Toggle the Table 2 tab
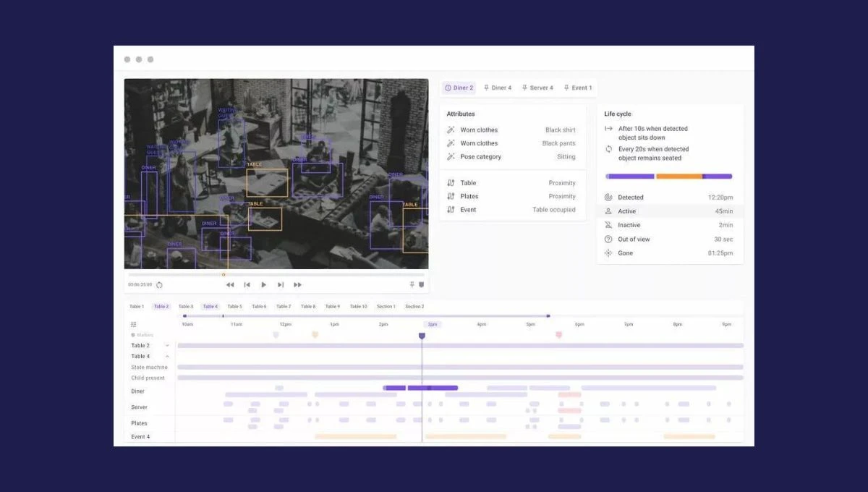Viewport: 868px width, 492px height. tap(161, 307)
